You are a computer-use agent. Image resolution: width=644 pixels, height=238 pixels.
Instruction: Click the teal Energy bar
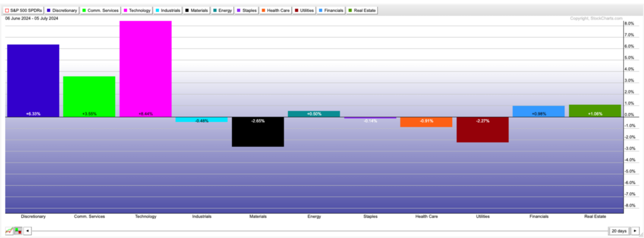click(x=314, y=114)
